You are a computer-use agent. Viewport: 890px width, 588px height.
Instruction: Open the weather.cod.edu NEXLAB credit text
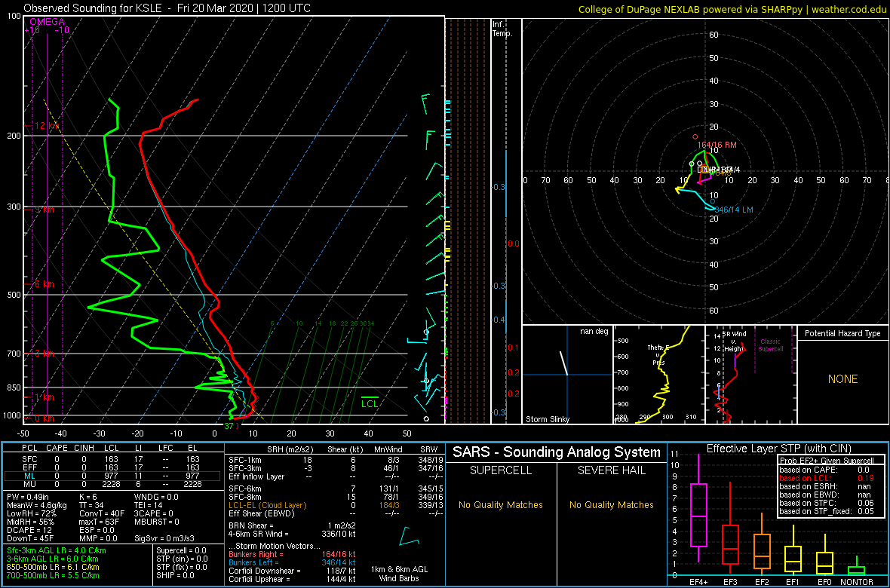point(732,8)
